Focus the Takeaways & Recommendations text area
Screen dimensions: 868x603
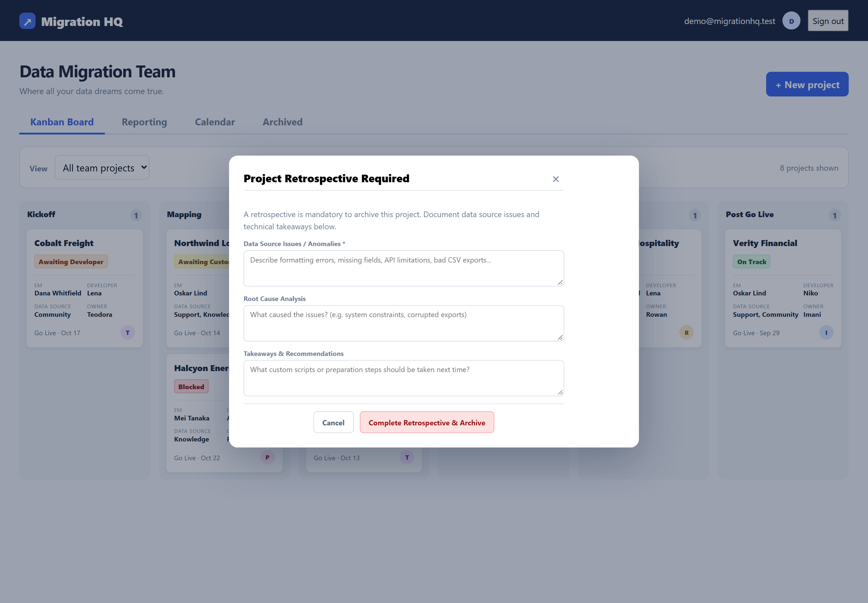click(404, 378)
